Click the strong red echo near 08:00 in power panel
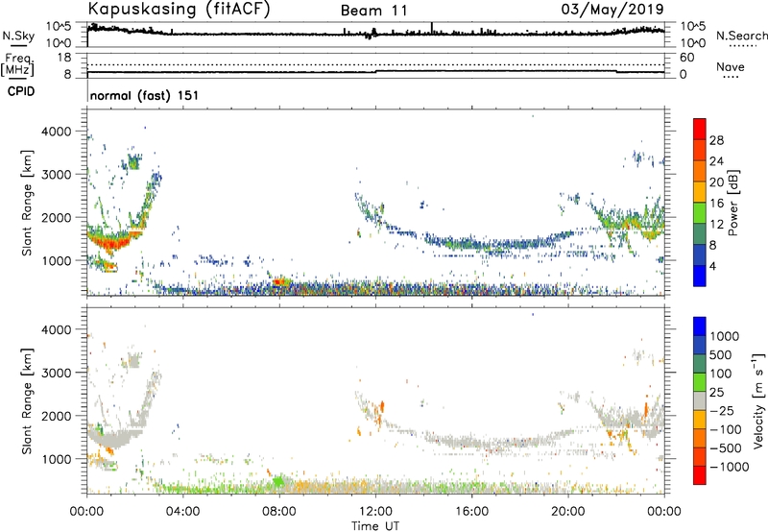 point(280,282)
